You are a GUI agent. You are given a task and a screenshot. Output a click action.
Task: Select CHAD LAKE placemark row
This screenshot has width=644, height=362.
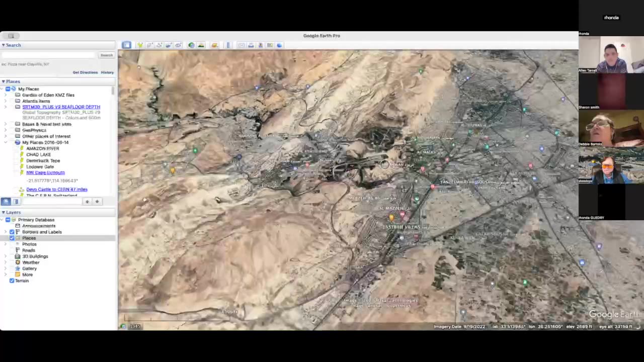(38, 155)
